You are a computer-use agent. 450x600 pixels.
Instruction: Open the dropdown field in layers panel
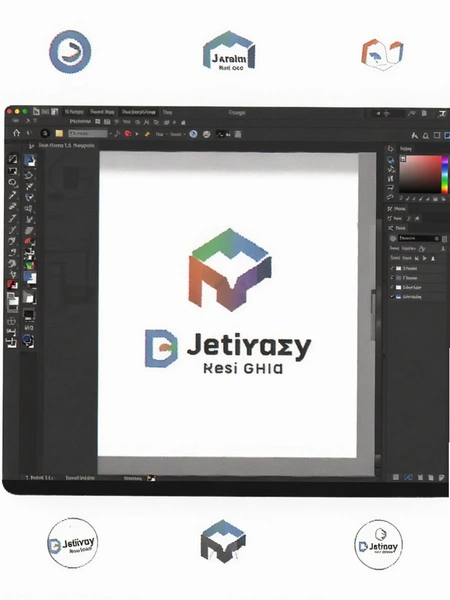click(419, 238)
